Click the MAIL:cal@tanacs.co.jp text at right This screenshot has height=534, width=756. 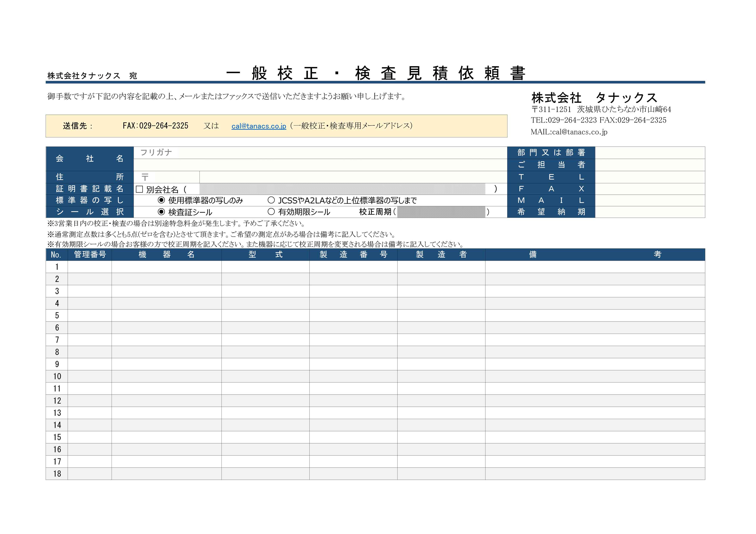click(569, 132)
